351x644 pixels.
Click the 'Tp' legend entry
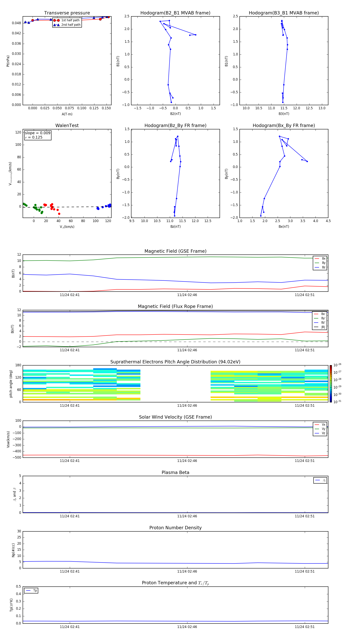pos(31,591)
